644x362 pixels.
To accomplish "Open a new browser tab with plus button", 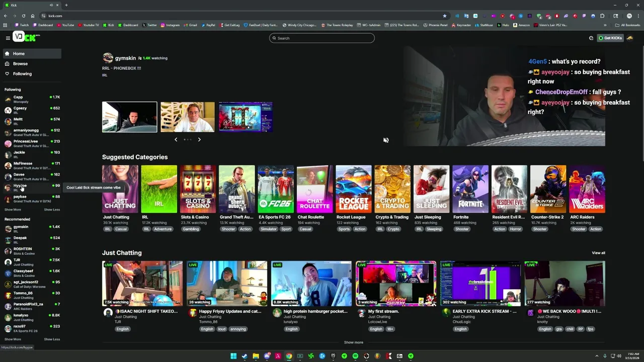I will (66, 5).
